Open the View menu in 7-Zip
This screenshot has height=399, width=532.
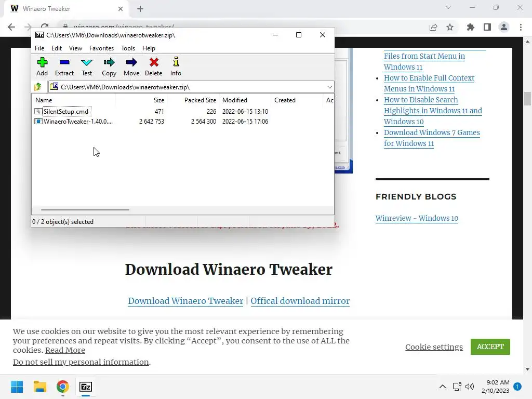[x=75, y=48]
